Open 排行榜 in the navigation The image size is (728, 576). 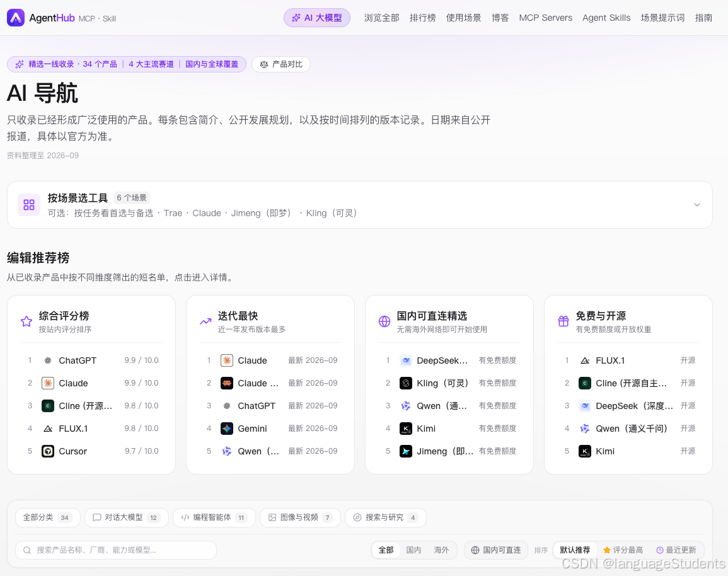(x=422, y=18)
